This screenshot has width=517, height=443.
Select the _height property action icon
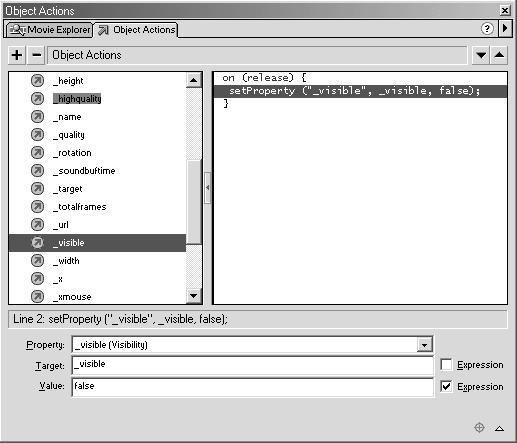click(x=37, y=81)
